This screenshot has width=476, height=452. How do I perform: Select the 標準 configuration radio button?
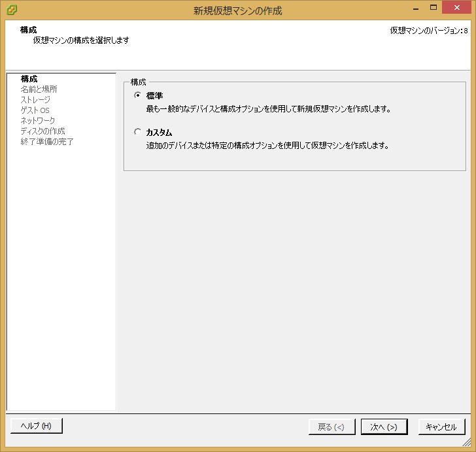[137, 95]
